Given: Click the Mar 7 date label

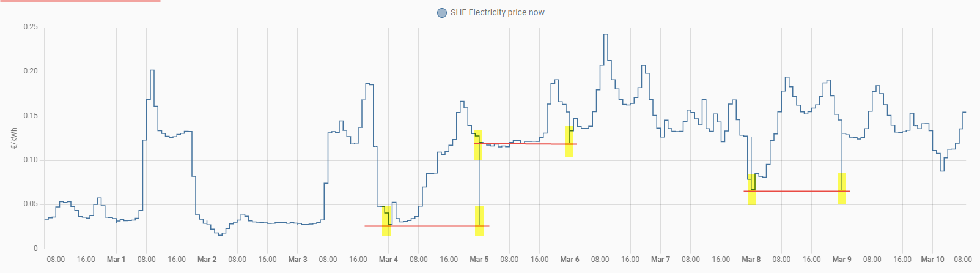Looking at the screenshot, I should (x=660, y=260).
